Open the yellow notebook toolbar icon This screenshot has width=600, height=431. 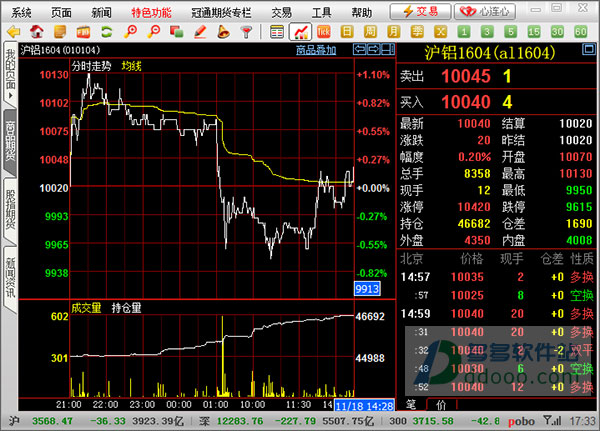click(x=60, y=31)
